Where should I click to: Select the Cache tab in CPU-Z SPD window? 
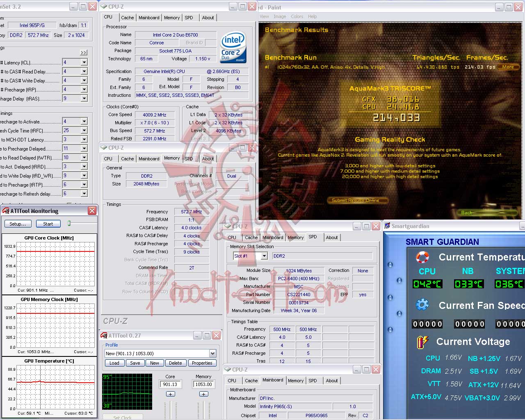pos(251,237)
